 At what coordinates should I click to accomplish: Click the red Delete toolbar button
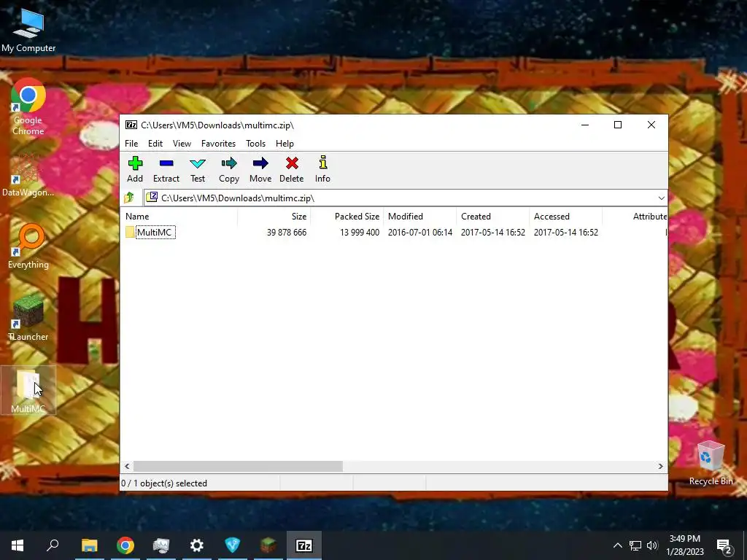[x=292, y=169]
